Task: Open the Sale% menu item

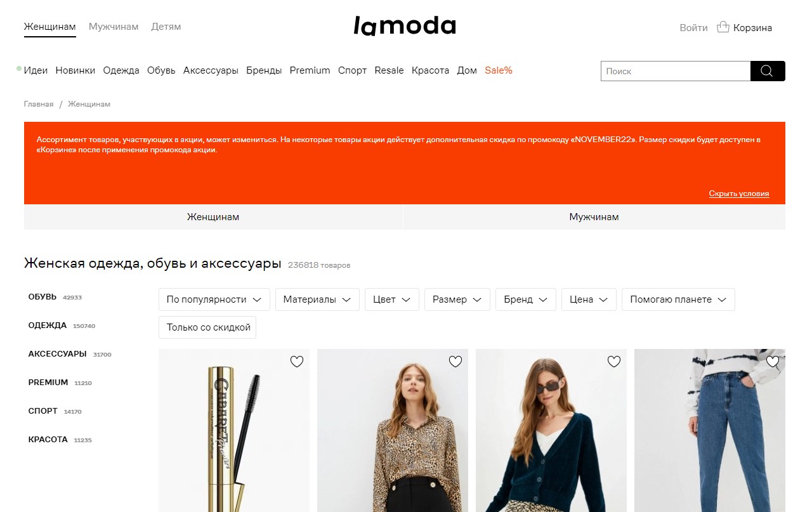Action: [499, 70]
